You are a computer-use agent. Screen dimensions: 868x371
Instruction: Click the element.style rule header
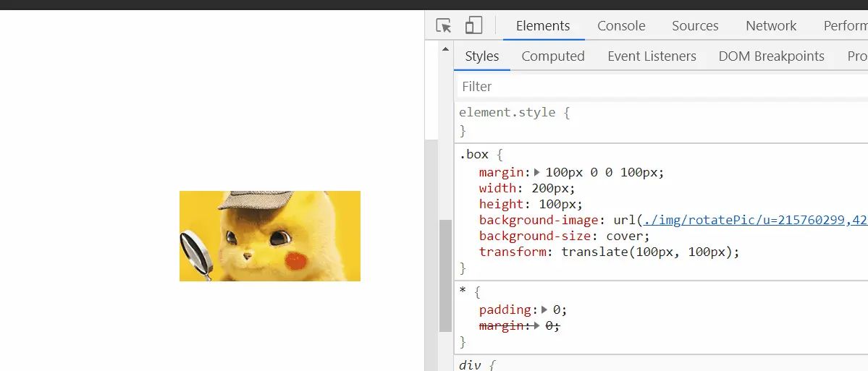(514, 112)
